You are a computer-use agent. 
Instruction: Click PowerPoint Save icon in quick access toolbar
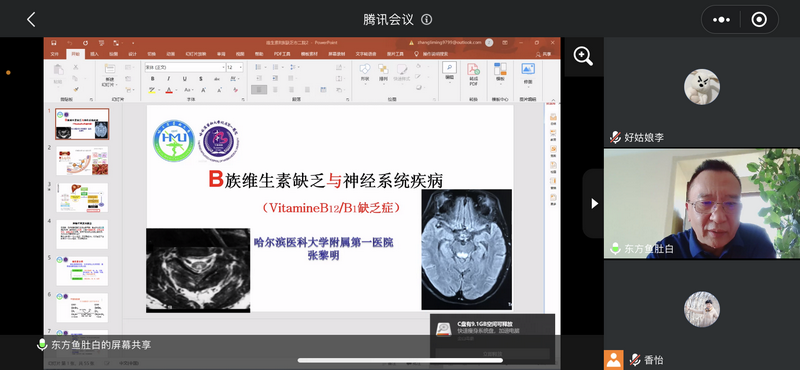tap(54, 43)
